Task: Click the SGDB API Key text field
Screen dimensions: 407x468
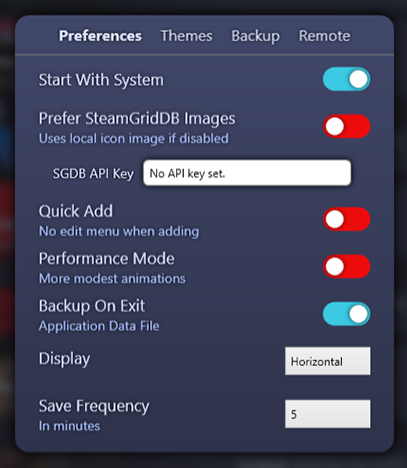Action: [x=247, y=173]
